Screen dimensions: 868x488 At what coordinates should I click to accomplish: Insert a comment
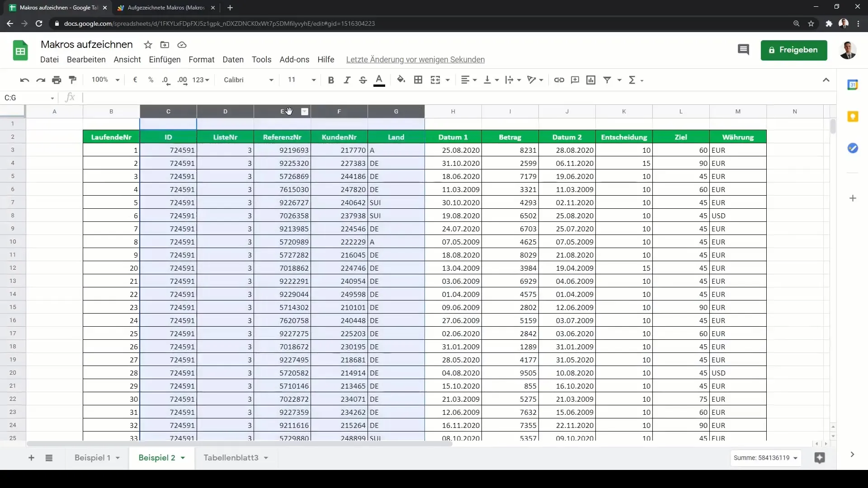[575, 80]
